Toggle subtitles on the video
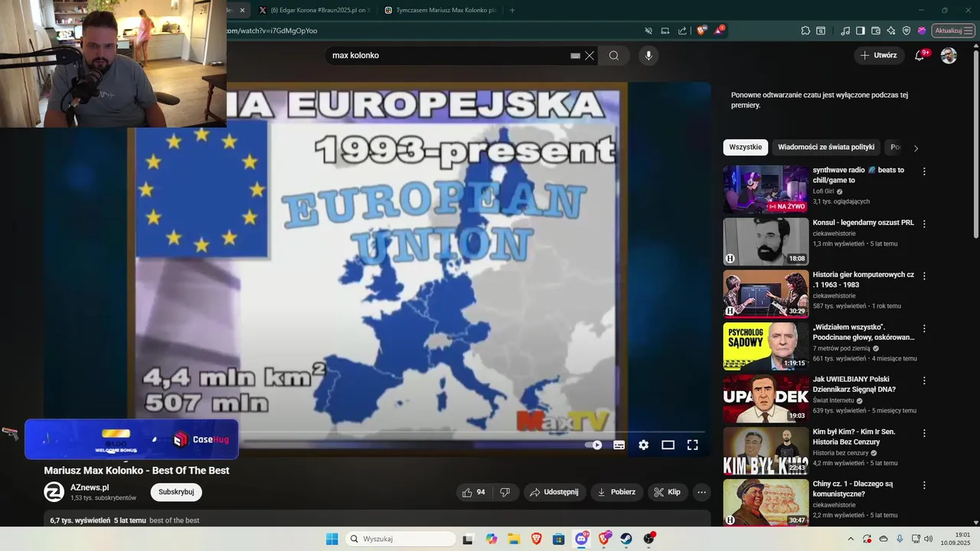 point(619,445)
